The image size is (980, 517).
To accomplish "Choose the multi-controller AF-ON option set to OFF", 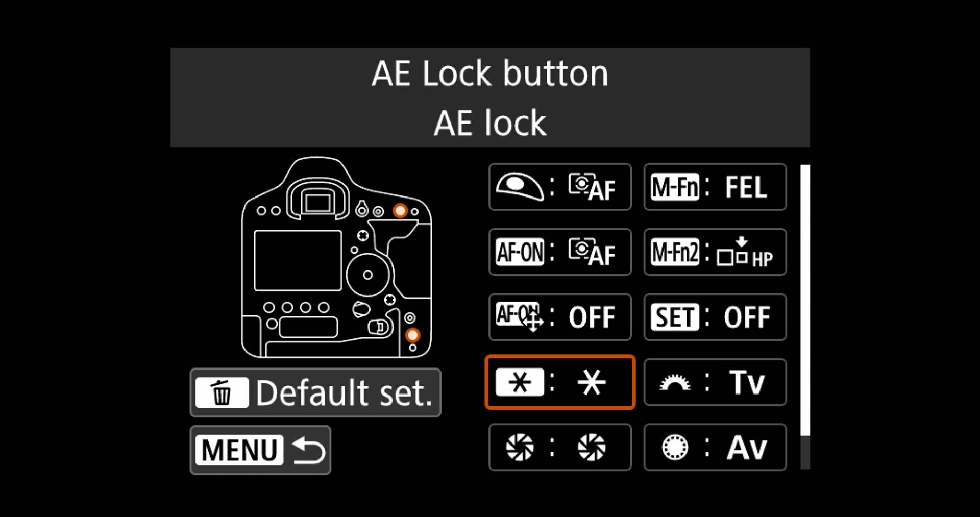I will (x=560, y=317).
